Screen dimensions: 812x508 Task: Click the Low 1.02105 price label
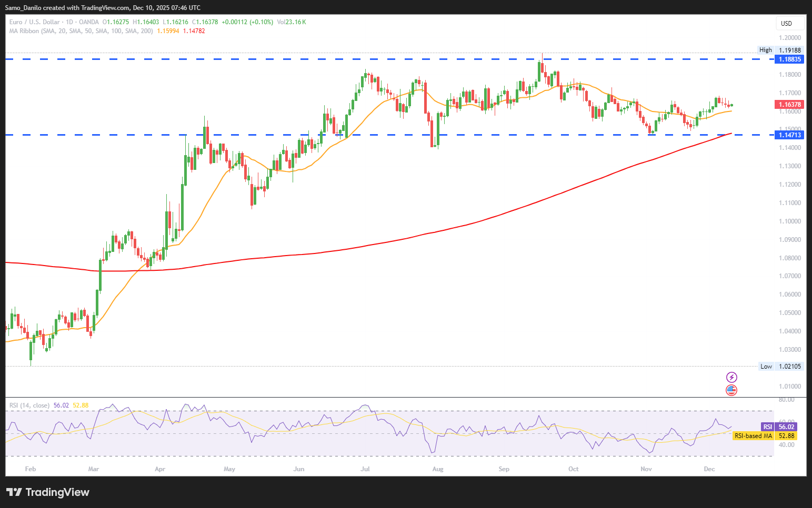point(781,367)
